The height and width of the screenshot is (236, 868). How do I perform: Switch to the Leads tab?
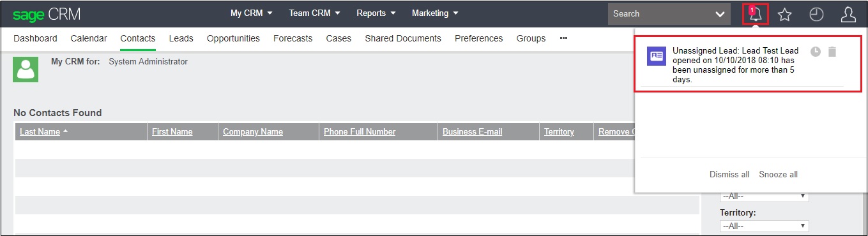[x=181, y=38]
